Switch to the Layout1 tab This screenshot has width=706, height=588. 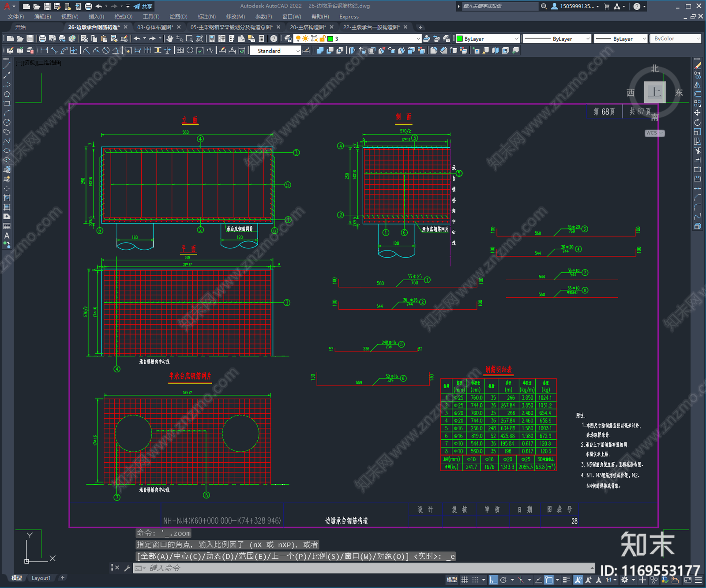41,578
